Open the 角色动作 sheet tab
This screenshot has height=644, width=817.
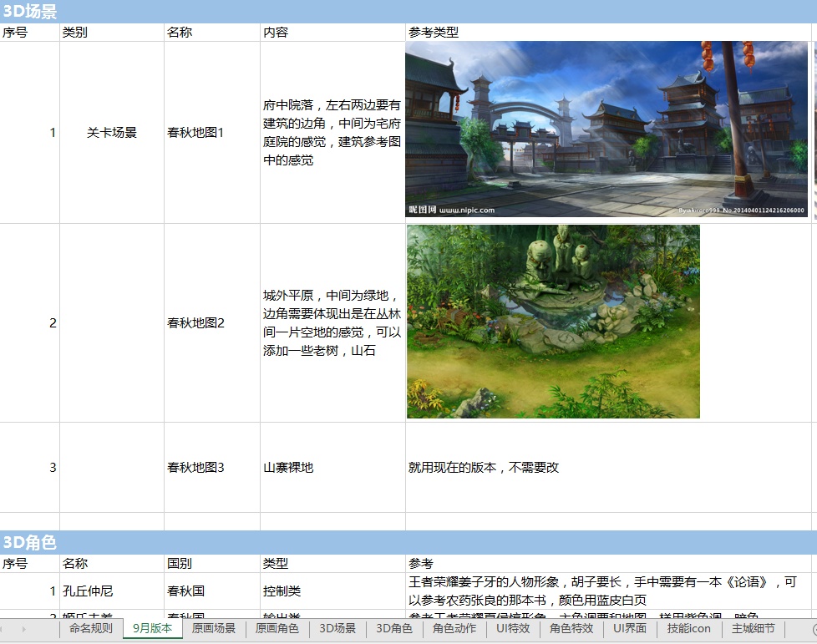pyautogui.click(x=454, y=628)
